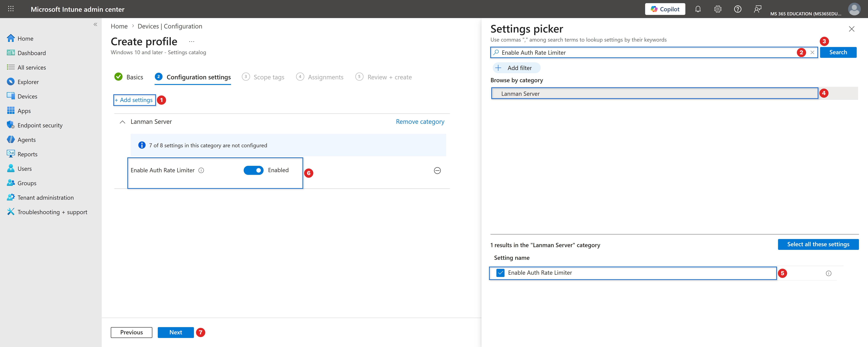
Task: Select the Assignments step tab
Action: 320,77
